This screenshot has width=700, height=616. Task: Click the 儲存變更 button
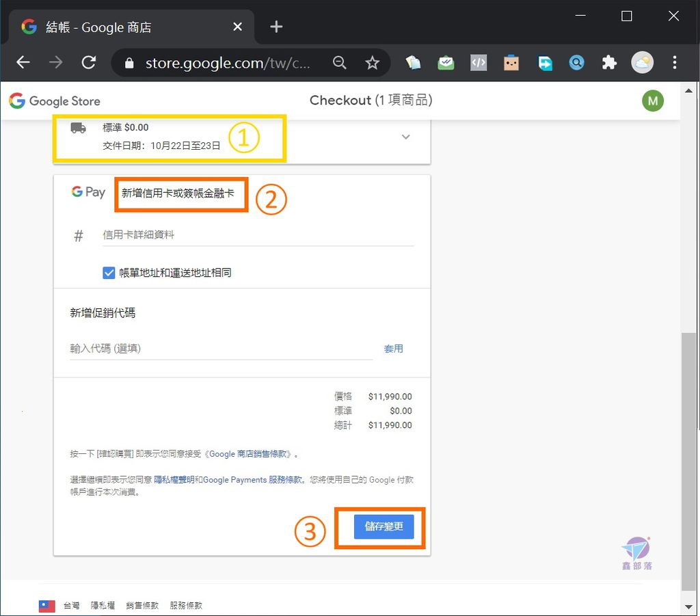tap(384, 526)
